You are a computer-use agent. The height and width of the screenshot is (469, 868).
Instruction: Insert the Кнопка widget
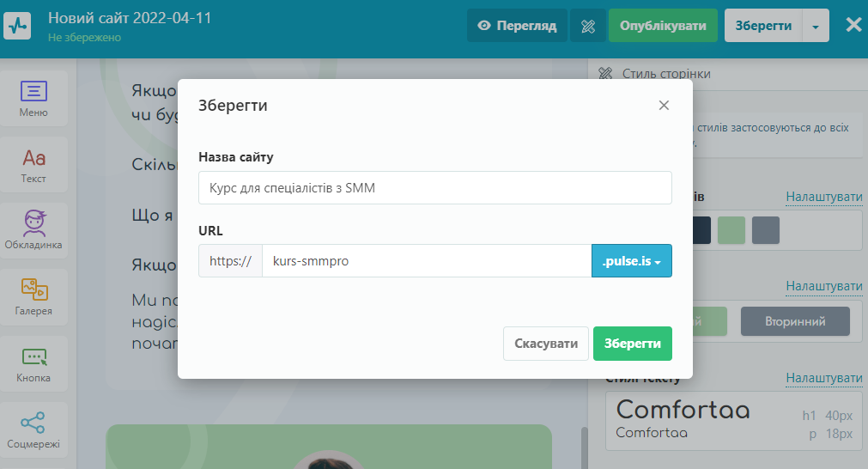pos(33,363)
